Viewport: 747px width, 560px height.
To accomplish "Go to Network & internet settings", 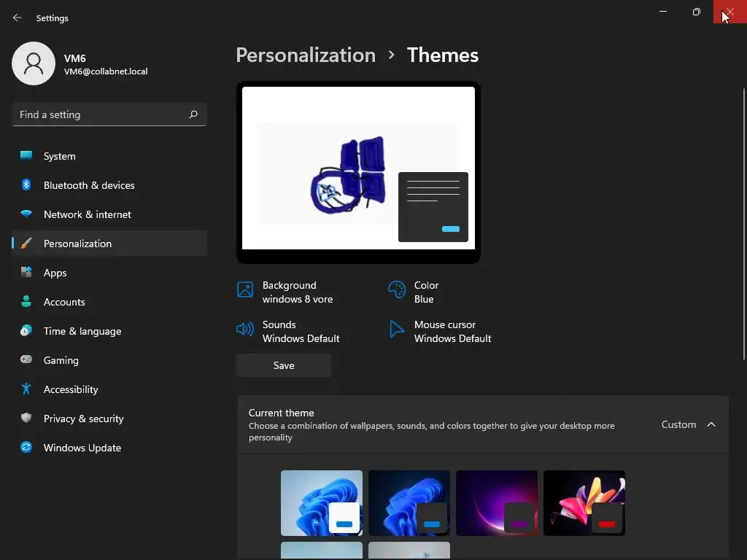I will [x=109, y=214].
